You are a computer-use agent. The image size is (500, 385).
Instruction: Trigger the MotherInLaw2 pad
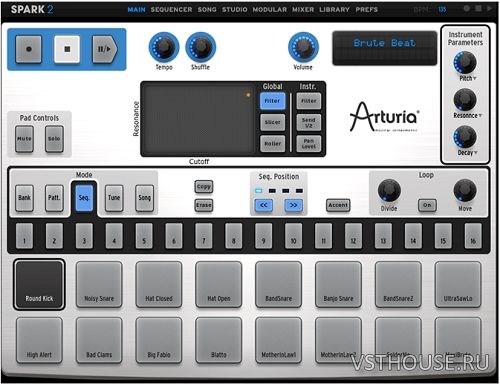338,340
